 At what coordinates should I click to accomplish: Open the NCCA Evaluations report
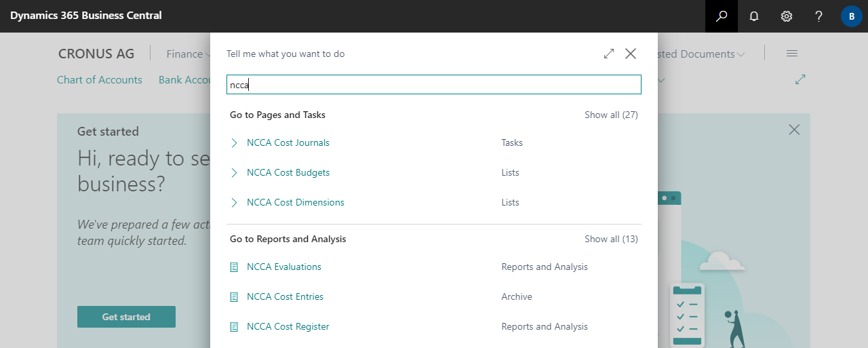click(284, 267)
